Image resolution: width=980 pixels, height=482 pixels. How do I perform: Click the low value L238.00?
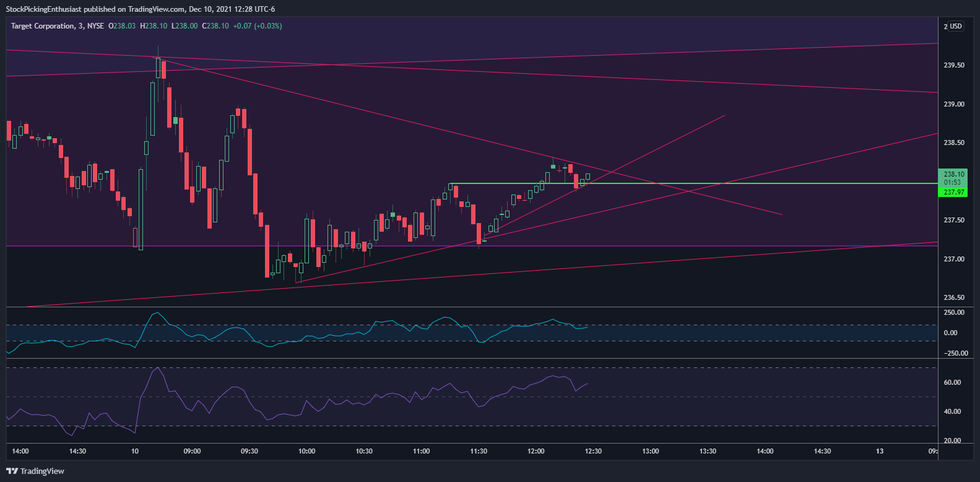click(184, 26)
